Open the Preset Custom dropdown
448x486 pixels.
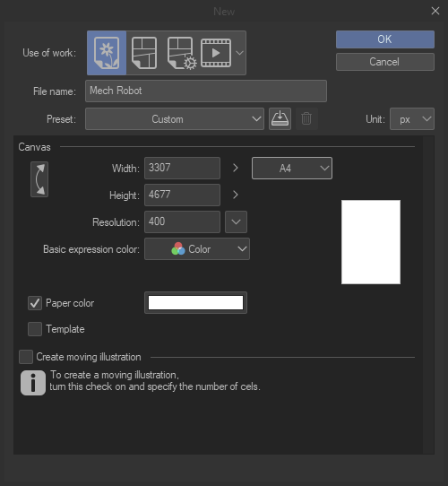pos(175,118)
